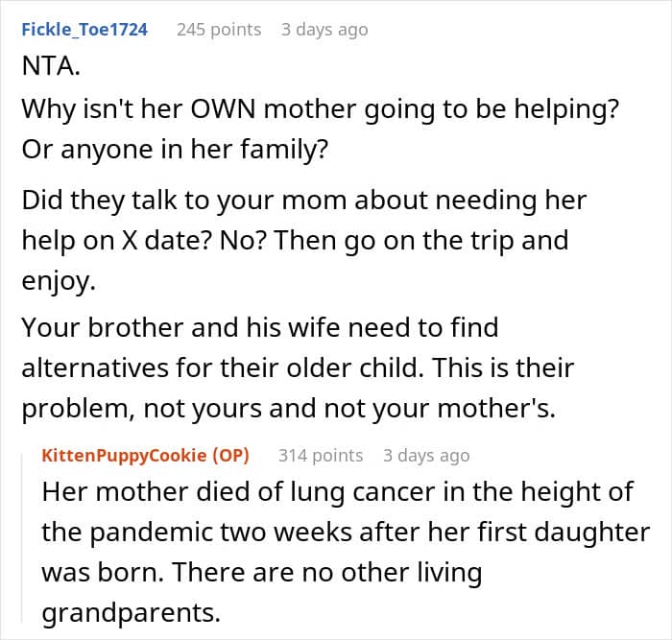Open Fickle_Toe1724's user profile
The image size is (672, 640).
84,30
